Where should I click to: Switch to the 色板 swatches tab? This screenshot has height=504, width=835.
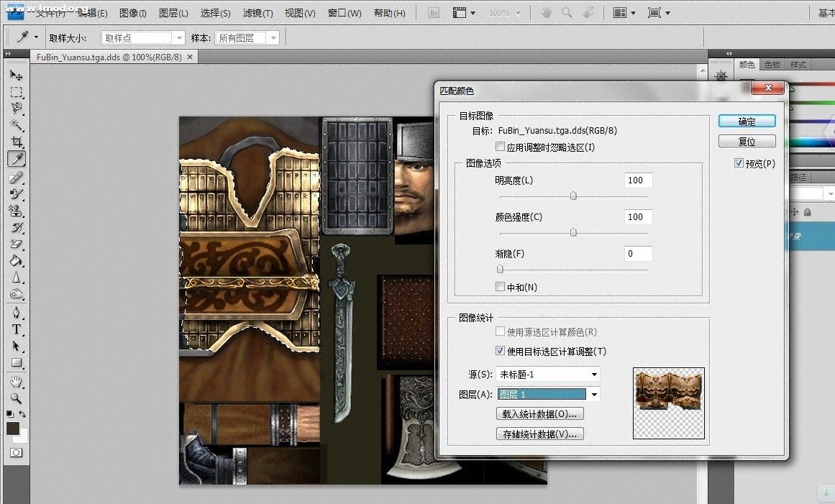click(x=772, y=65)
